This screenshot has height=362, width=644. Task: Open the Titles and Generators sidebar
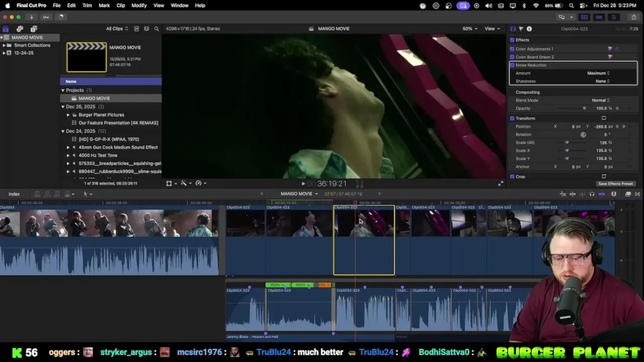[34, 29]
